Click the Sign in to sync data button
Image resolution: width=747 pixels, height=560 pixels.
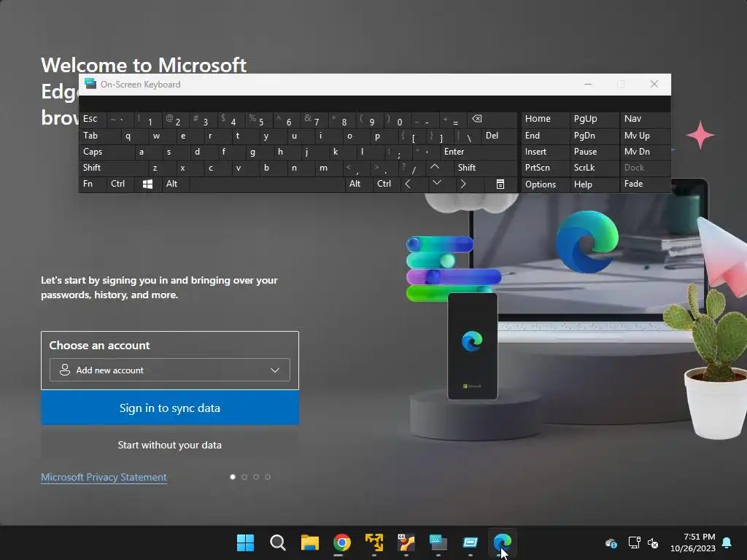coord(169,408)
